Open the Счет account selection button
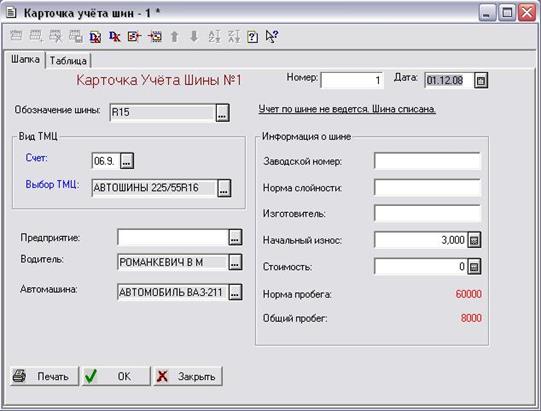The image size is (541, 411). click(x=127, y=161)
